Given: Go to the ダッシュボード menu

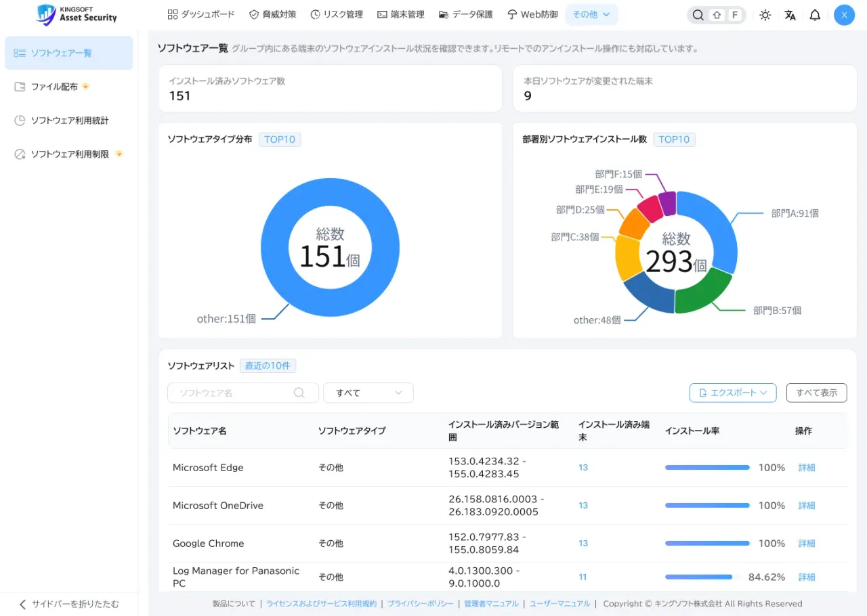Looking at the screenshot, I should [x=201, y=14].
